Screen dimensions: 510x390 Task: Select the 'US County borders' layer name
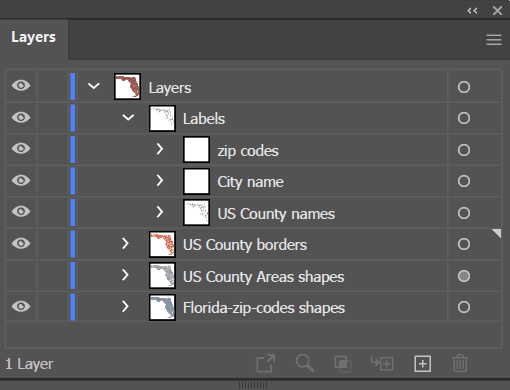(245, 245)
